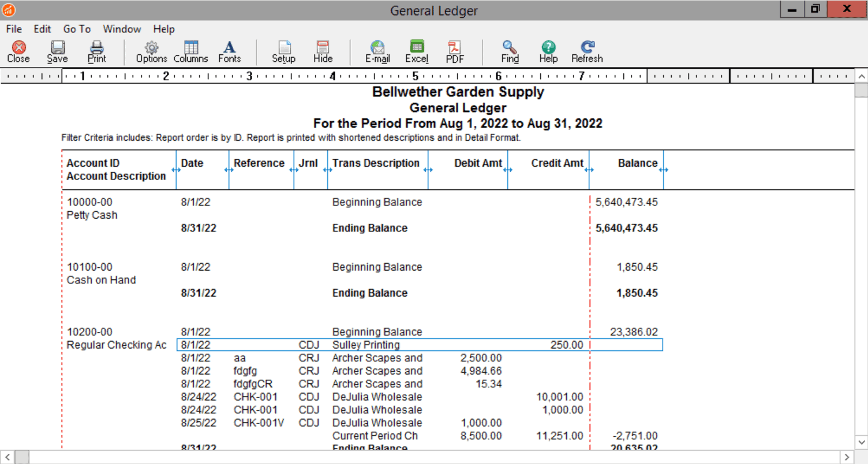Click the horizontal scrollbar right arrow
Screen dimensions: 868x464
click(848, 457)
